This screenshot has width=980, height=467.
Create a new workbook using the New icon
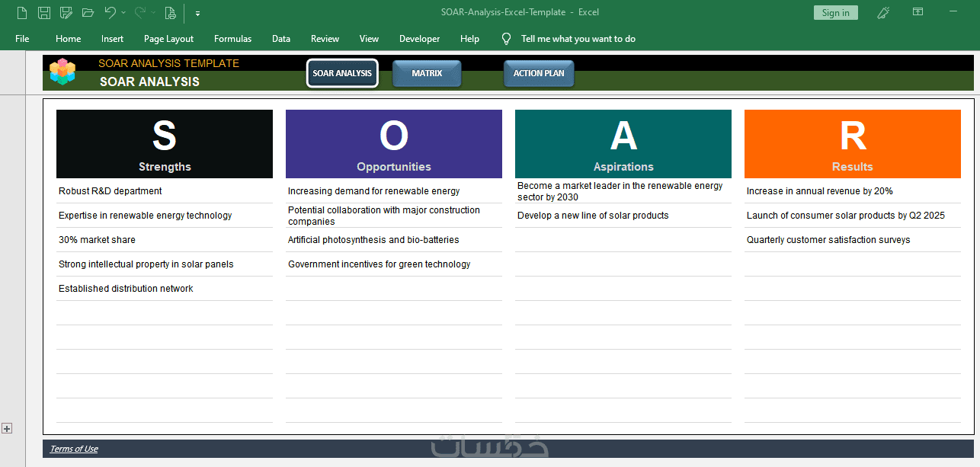(x=22, y=12)
